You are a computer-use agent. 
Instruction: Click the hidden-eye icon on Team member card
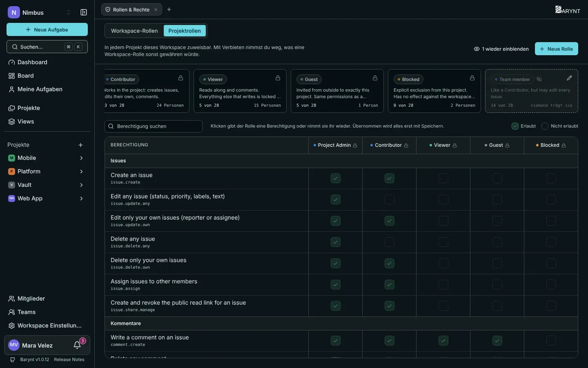point(539,79)
